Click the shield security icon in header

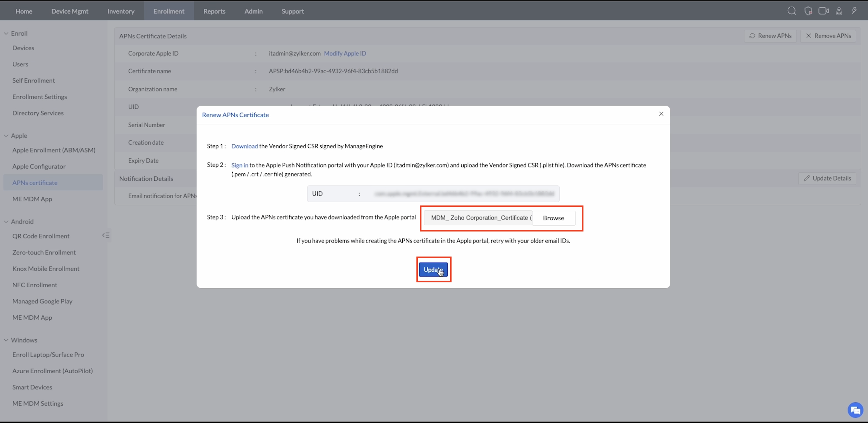[808, 11]
